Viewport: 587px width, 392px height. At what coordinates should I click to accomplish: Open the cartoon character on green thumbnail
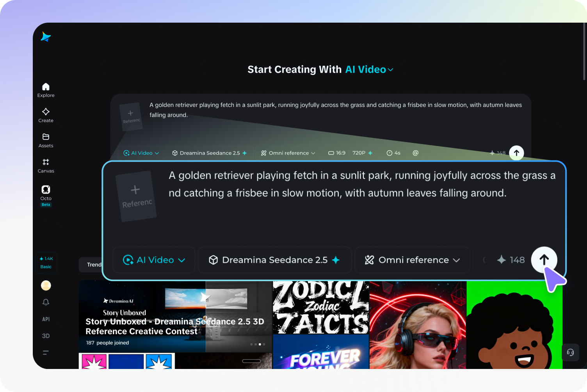tap(514, 325)
